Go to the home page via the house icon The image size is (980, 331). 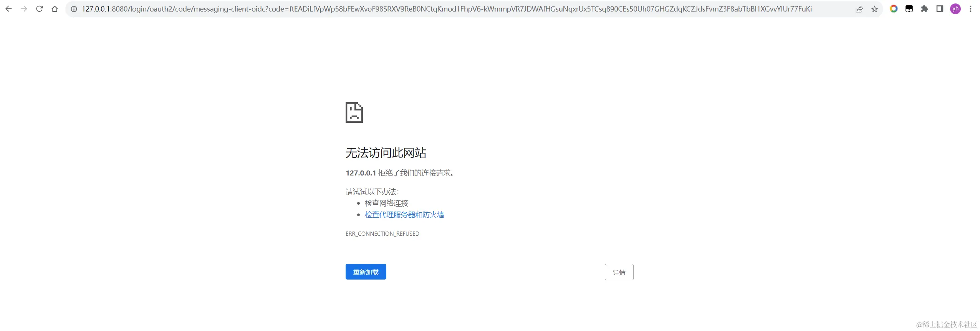pos(55,9)
